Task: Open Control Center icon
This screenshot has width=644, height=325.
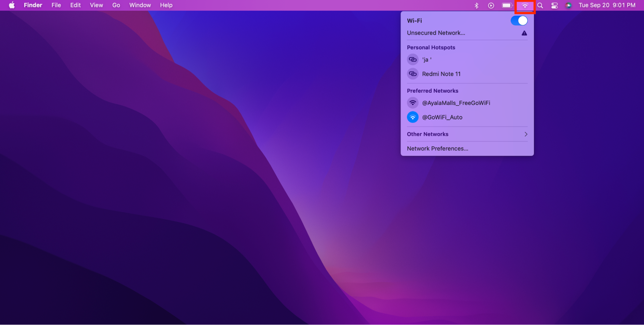Action: coord(554,5)
